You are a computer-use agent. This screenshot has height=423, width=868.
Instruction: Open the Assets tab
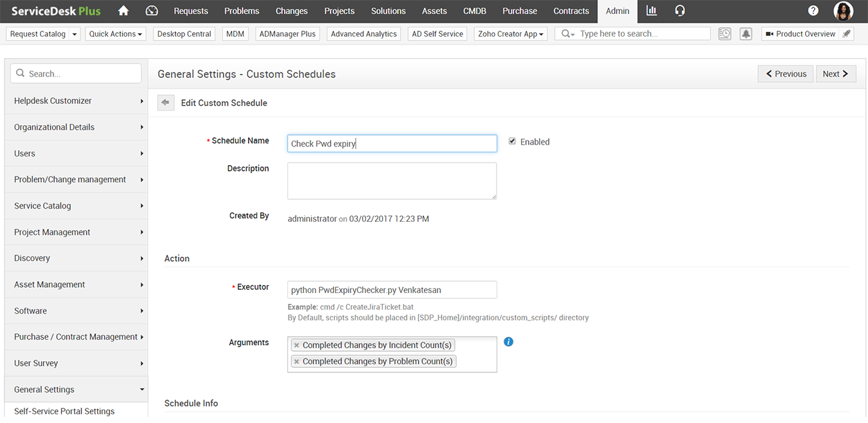tap(434, 11)
